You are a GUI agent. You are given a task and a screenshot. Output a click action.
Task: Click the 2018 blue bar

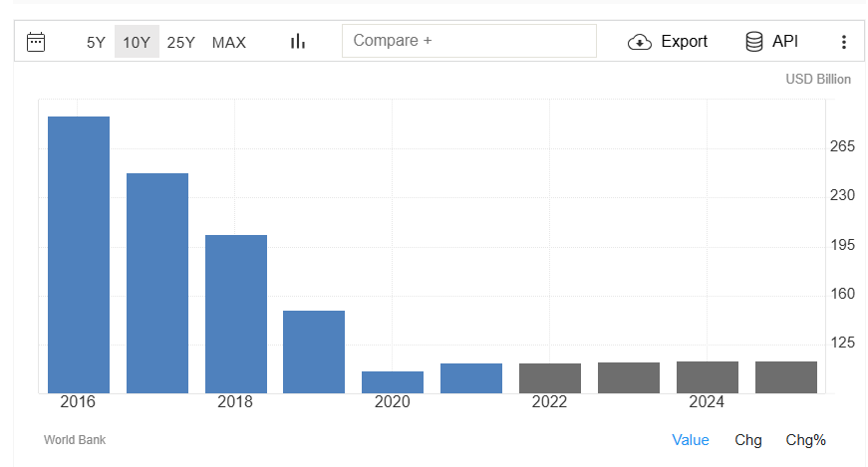tap(236, 315)
